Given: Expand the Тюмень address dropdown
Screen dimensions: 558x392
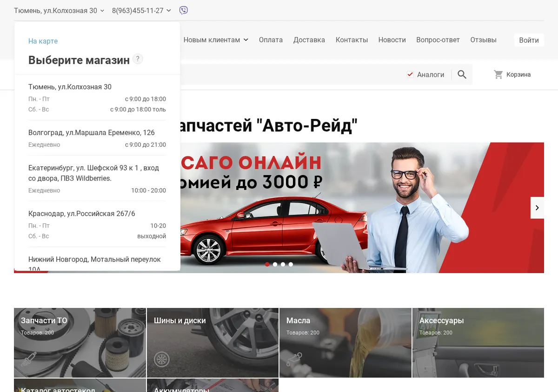Looking at the screenshot, I should tap(59, 10).
